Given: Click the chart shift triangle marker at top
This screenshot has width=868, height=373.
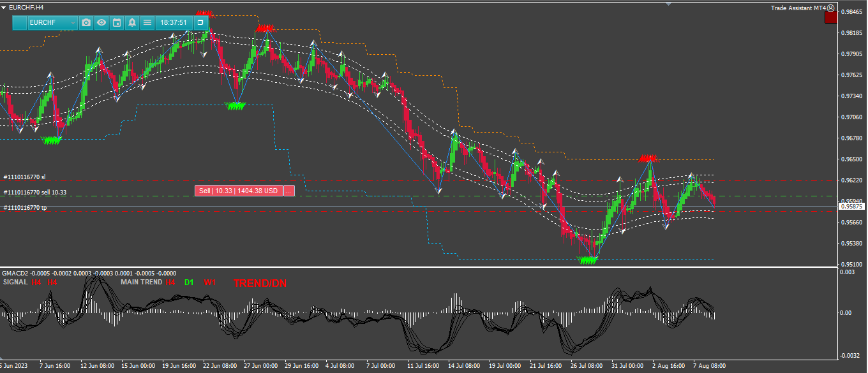Looking at the screenshot, I should [669, 4].
